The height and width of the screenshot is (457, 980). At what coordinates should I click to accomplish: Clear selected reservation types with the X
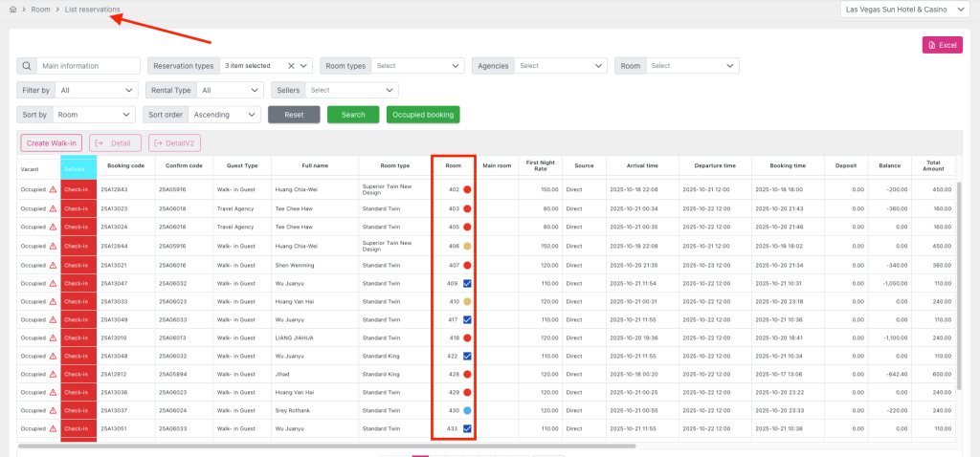[291, 66]
